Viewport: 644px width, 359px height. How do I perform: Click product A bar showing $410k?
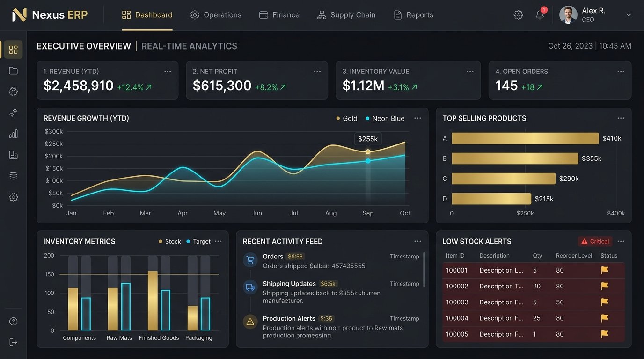click(525, 138)
